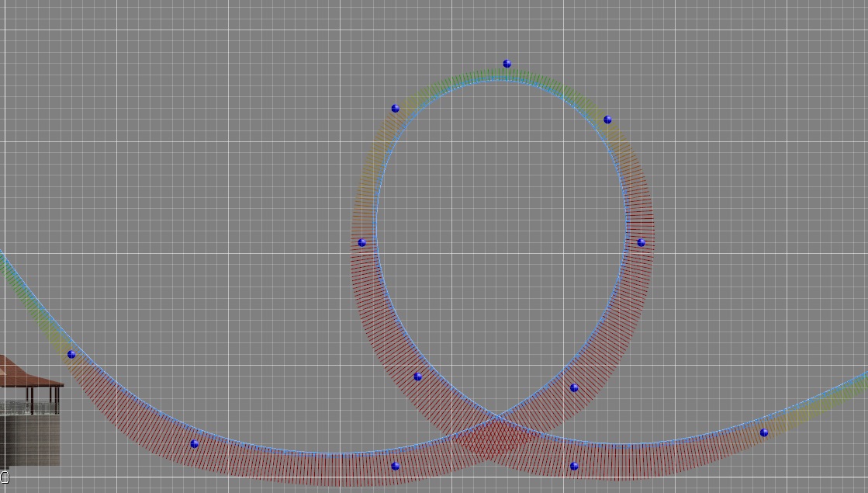Select the upper-left control point of the loop
868x493 pixels.
pos(395,109)
